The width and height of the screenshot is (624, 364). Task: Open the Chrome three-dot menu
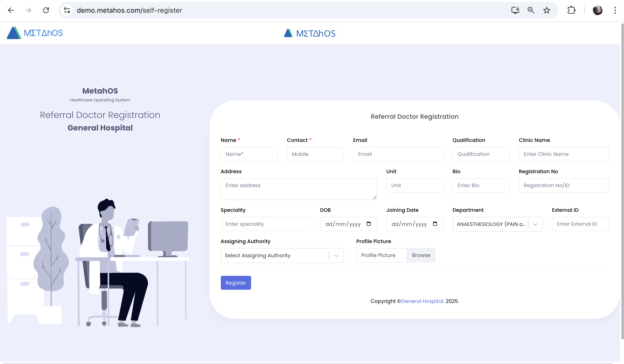(x=615, y=10)
